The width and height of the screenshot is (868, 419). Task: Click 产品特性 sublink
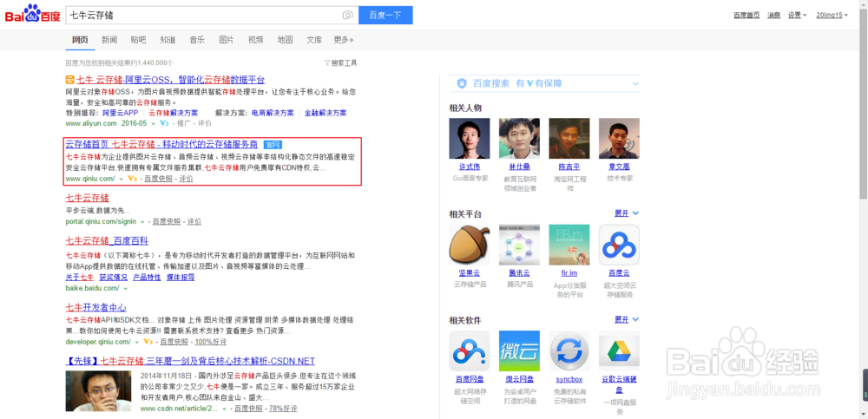147,278
